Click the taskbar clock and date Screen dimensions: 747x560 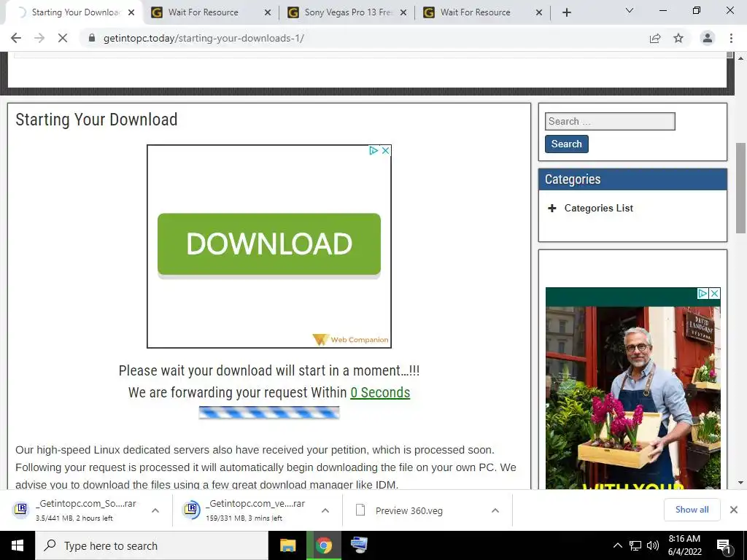(x=684, y=545)
